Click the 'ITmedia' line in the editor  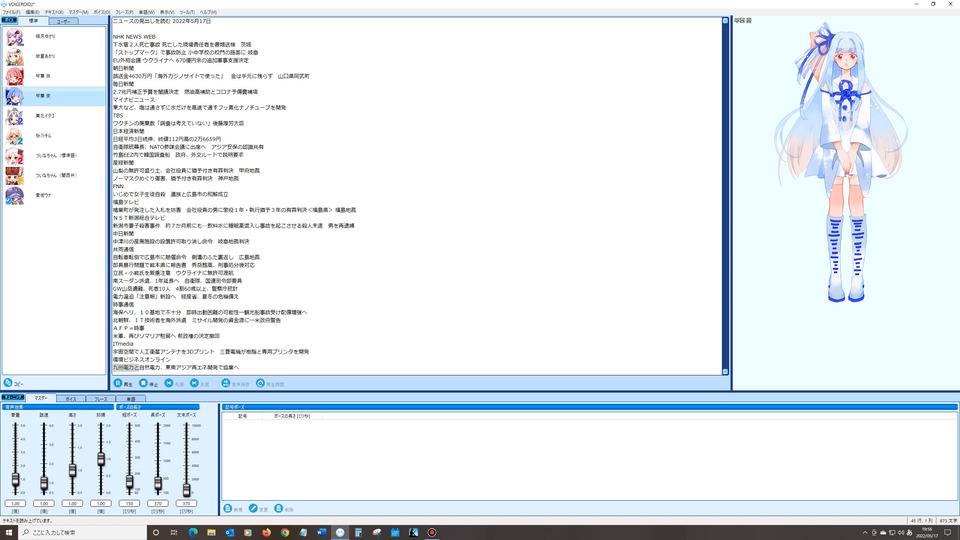[123, 344]
